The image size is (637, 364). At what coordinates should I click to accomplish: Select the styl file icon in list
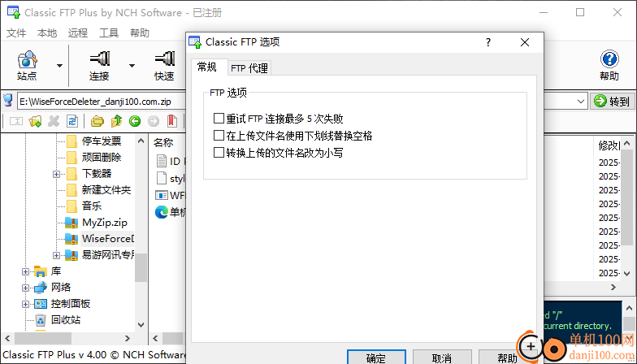tap(161, 178)
